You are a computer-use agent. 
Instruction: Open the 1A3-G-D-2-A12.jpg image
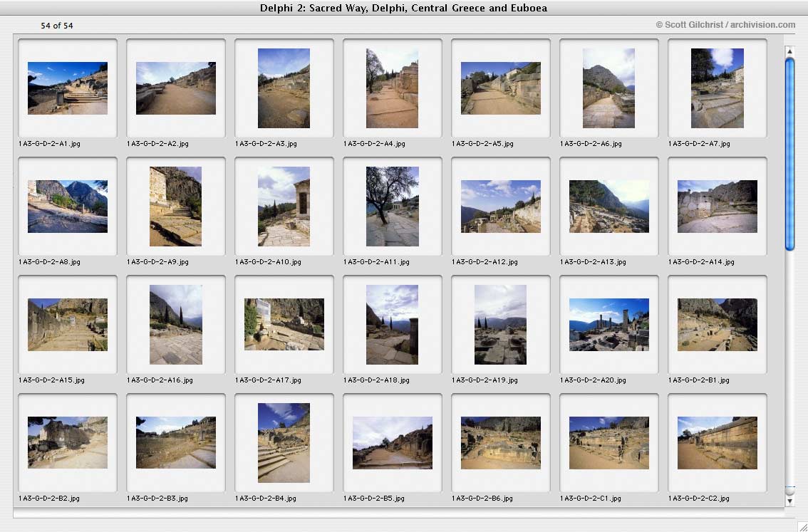pos(501,207)
